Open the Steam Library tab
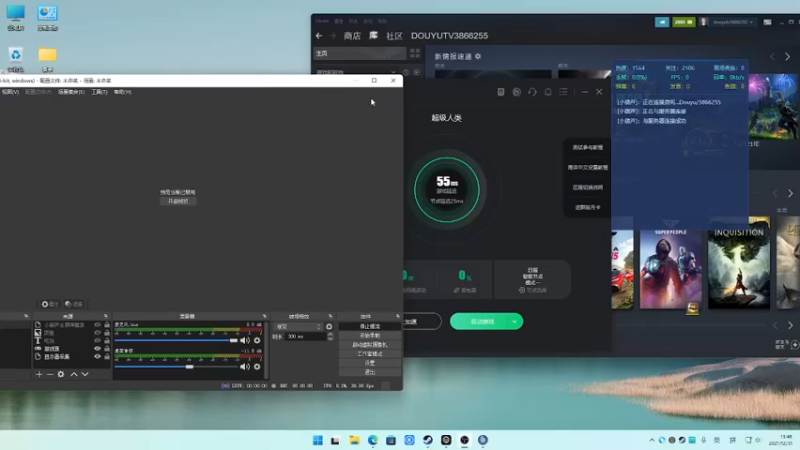Viewport: 800px width, 450px height. point(373,36)
